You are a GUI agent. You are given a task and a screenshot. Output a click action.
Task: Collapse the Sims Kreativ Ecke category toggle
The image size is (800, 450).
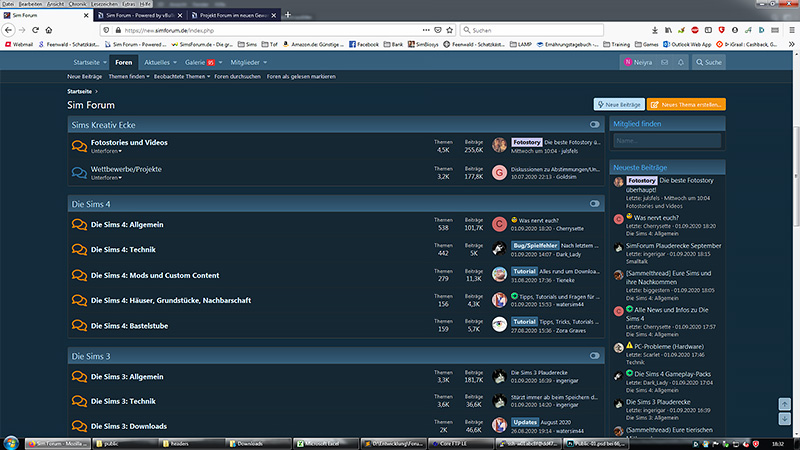coord(594,124)
